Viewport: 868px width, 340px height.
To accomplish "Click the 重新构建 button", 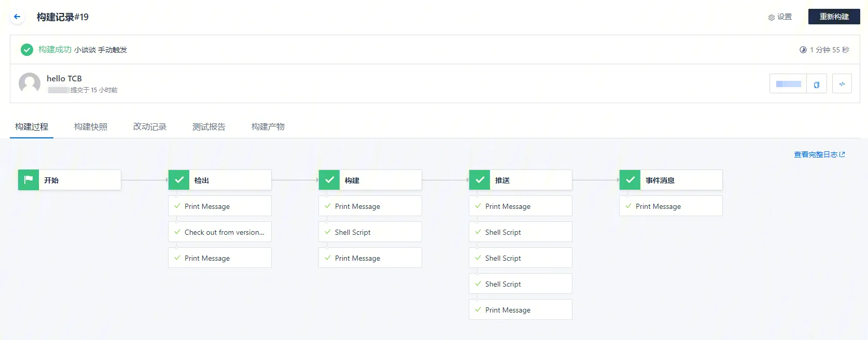I will pos(834,17).
